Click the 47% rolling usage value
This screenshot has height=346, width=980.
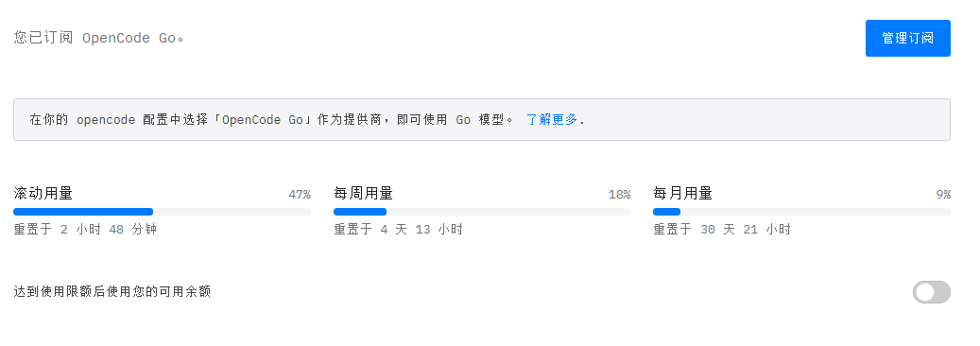click(300, 195)
